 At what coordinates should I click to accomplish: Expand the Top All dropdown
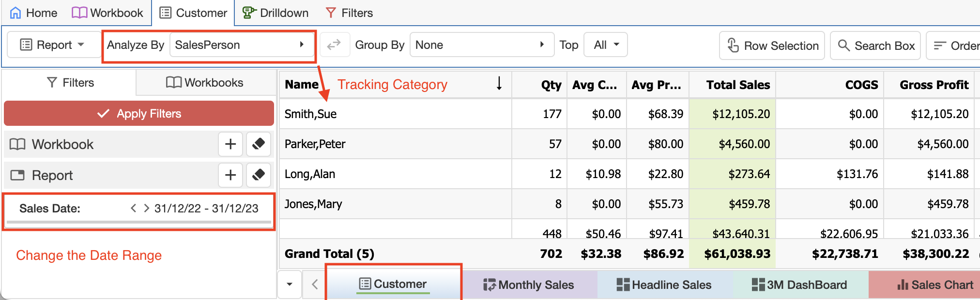click(x=606, y=45)
